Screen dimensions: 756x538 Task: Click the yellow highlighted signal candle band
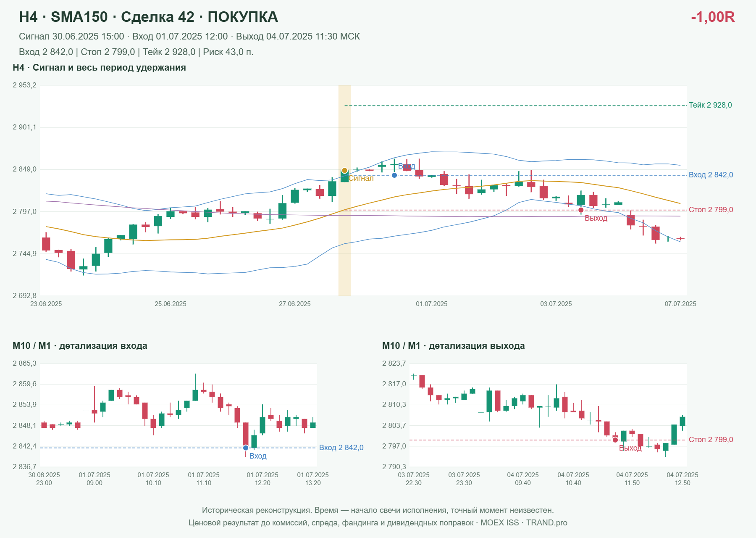[344, 190]
